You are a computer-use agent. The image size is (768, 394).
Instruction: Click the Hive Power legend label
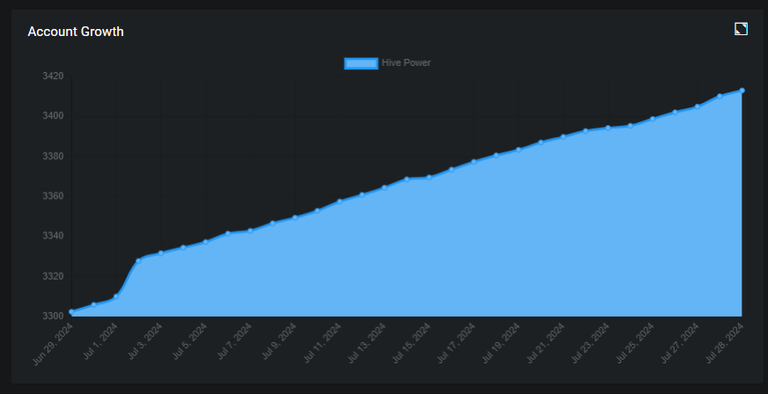(406, 63)
